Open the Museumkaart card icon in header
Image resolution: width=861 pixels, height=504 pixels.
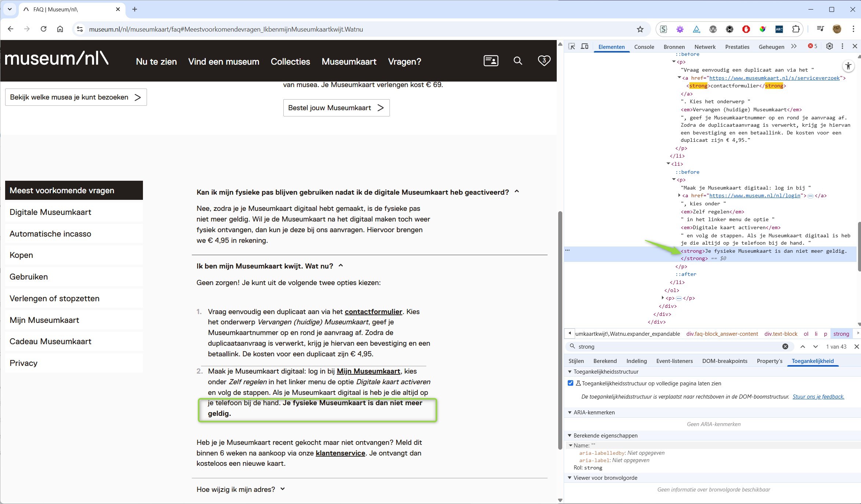[x=491, y=61]
